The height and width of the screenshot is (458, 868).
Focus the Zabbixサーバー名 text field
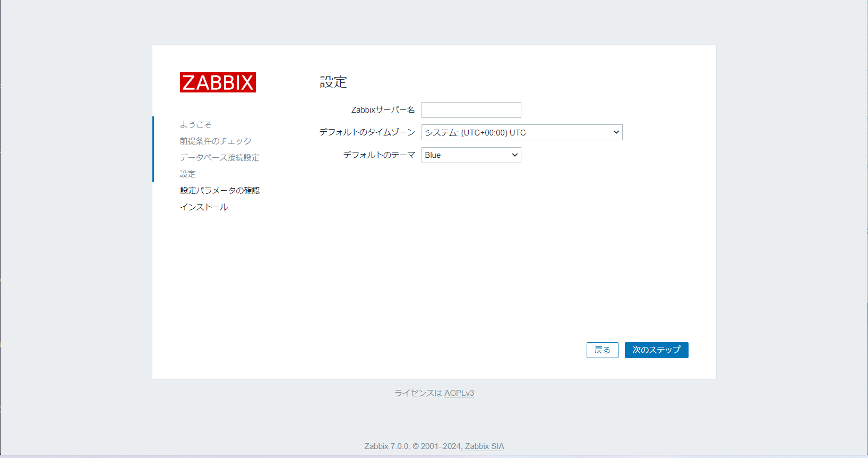click(x=471, y=110)
